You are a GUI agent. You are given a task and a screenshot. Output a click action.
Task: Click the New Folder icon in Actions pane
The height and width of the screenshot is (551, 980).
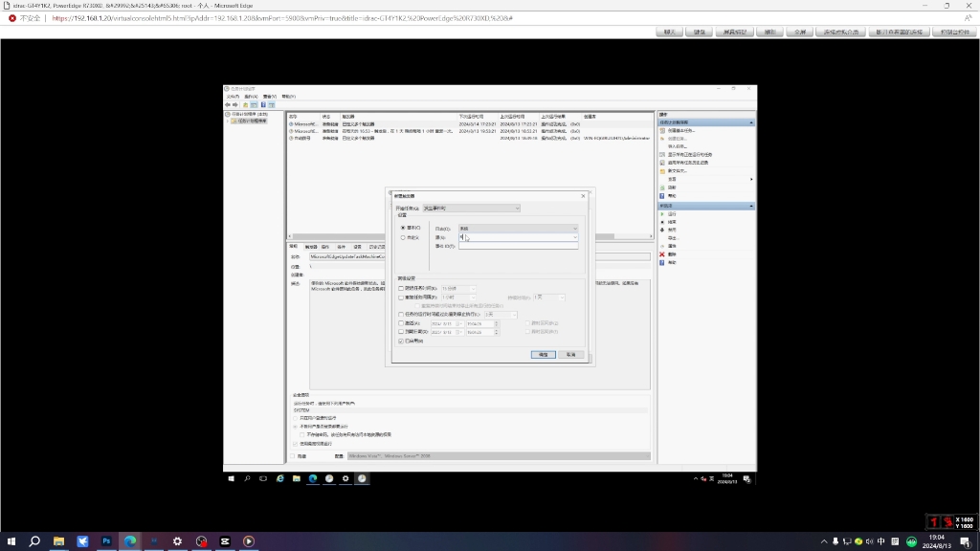click(x=662, y=171)
